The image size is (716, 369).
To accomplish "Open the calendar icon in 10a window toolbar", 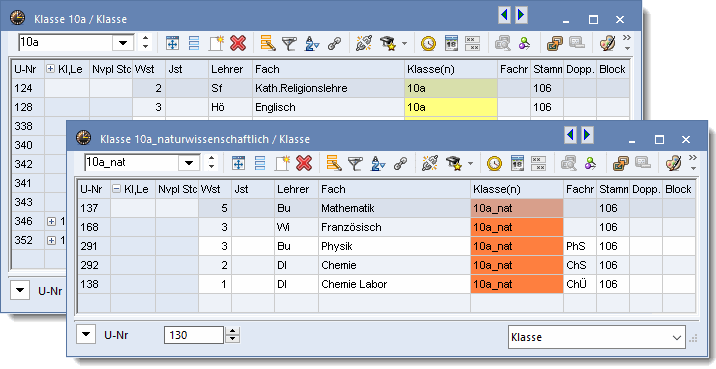I will [x=451, y=43].
